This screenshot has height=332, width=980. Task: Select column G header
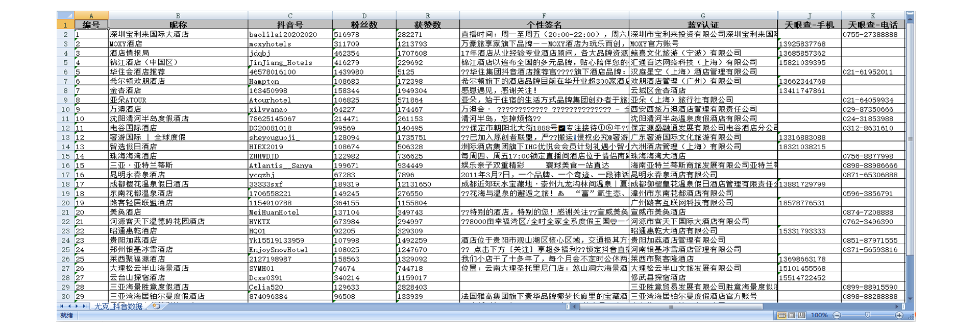pos(703,15)
